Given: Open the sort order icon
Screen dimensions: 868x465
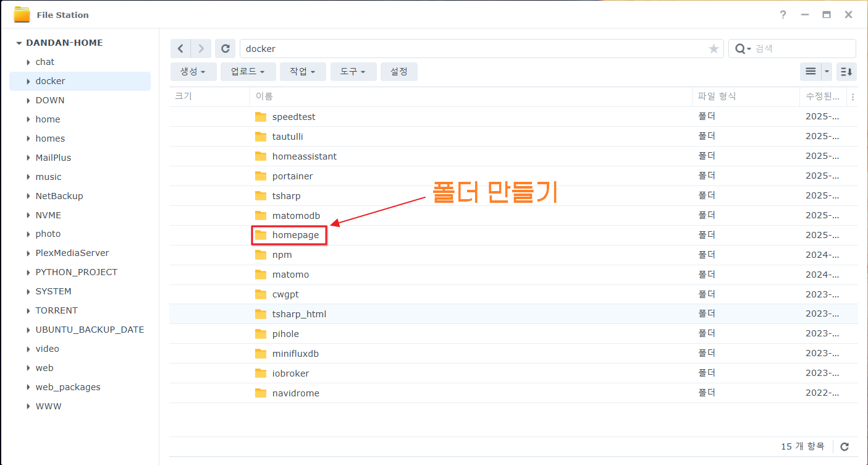Looking at the screenshot, I should click(846, 72).
